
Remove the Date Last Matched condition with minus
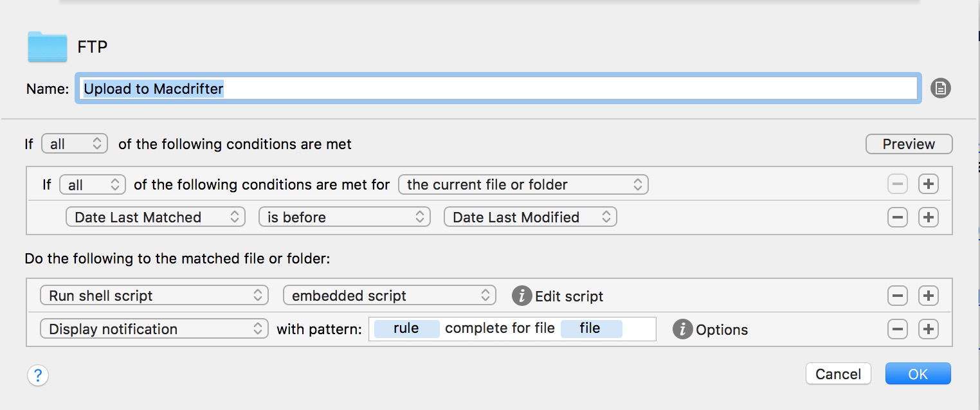897,217
